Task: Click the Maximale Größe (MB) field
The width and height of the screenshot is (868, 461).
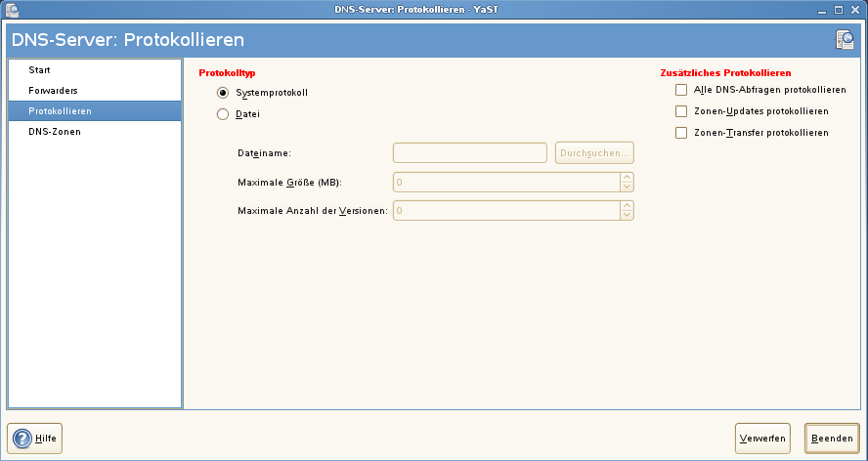Action: 506,182
